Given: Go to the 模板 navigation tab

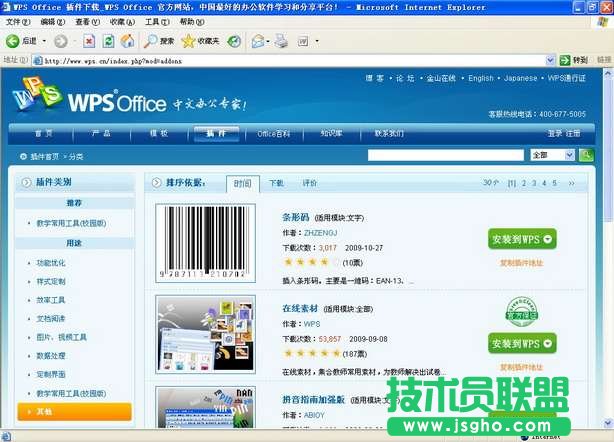Looking at the screenshot, I should [x=159, y=134].
